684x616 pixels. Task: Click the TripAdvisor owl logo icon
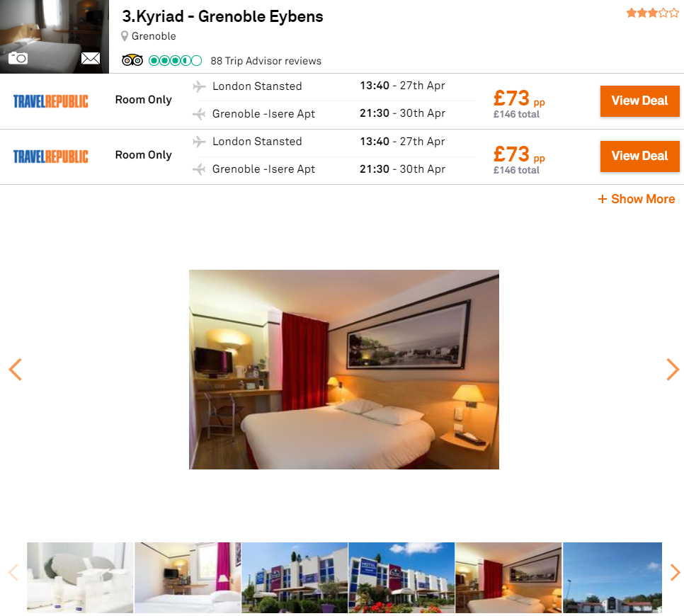(132, 60)
